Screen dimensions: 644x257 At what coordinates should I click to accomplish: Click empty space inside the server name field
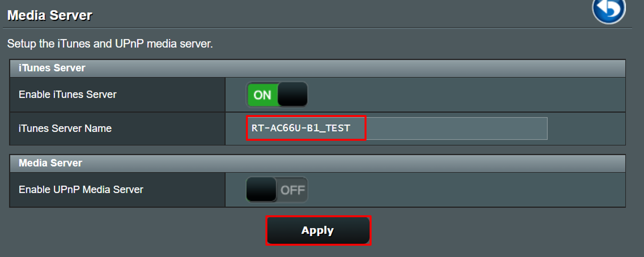[457, 128]
